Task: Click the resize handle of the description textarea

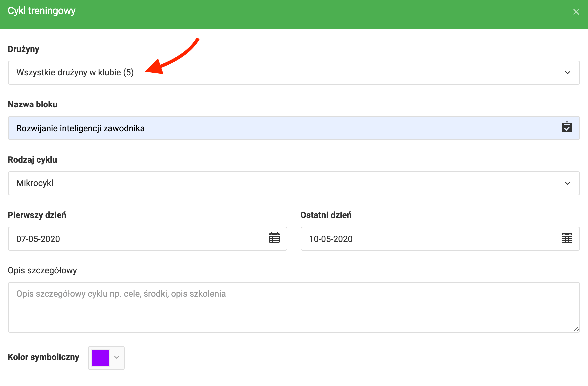Action: [x=576, y=329]
